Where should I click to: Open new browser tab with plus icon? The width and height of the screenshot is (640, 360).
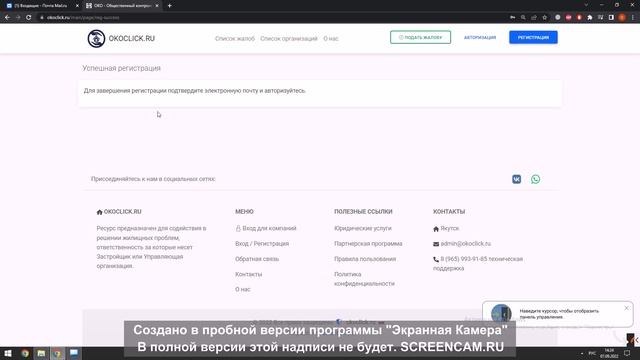point(169,6)
